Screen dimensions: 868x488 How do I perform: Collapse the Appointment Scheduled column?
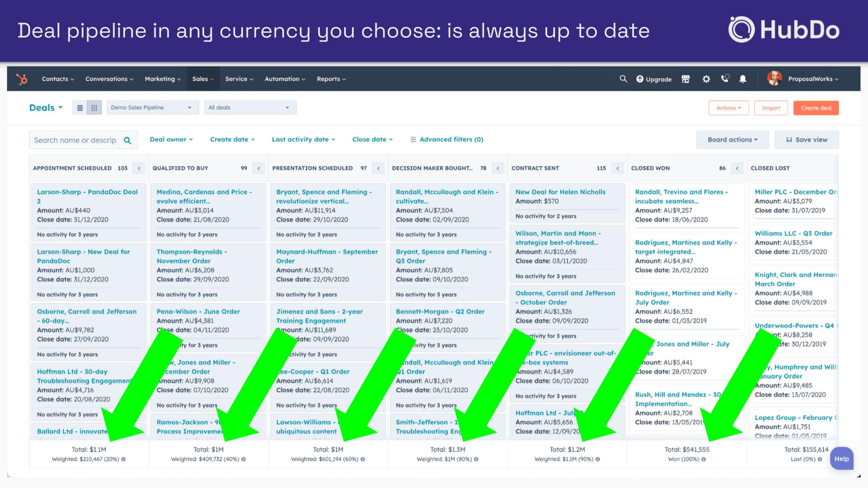coord(139,168)
